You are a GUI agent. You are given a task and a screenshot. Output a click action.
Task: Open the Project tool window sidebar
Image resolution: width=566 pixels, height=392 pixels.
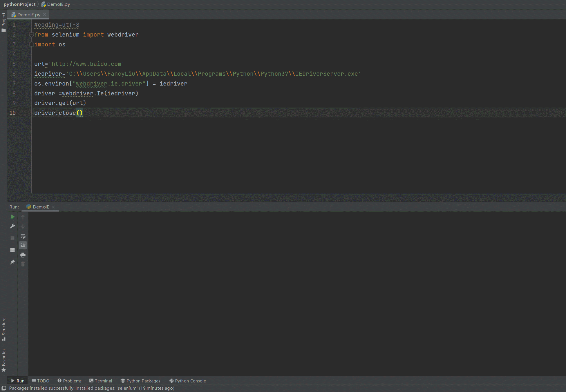tap(3, 22)
